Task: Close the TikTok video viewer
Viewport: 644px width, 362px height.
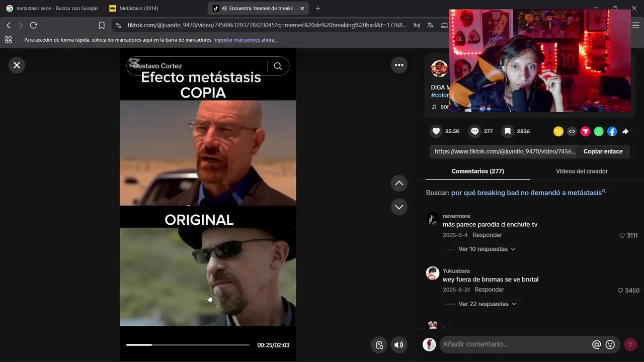Action: [17, 65]
